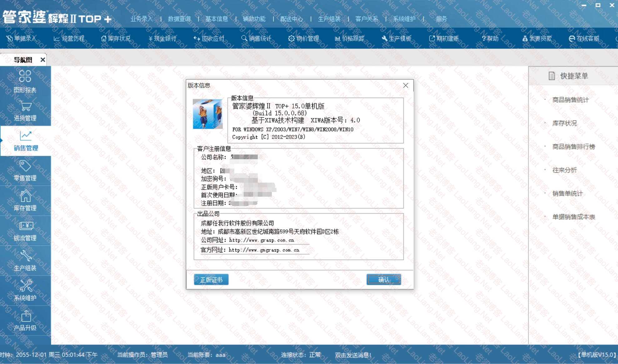Screen dimensions: 618x364
Task: Open 商品销售排行榜 from quick menu
Action: click(573, 147)
